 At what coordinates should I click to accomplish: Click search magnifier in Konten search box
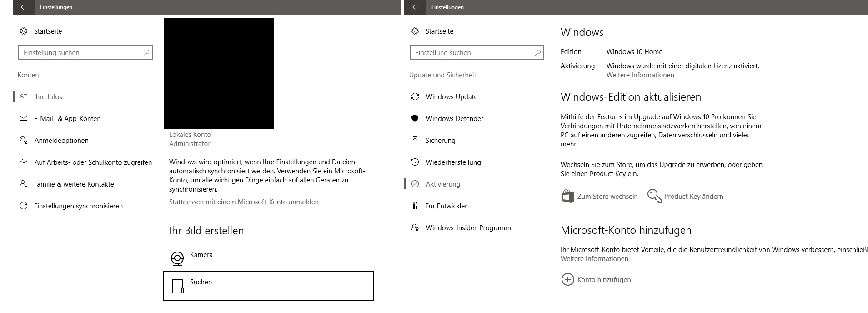(x=146, y=53)
